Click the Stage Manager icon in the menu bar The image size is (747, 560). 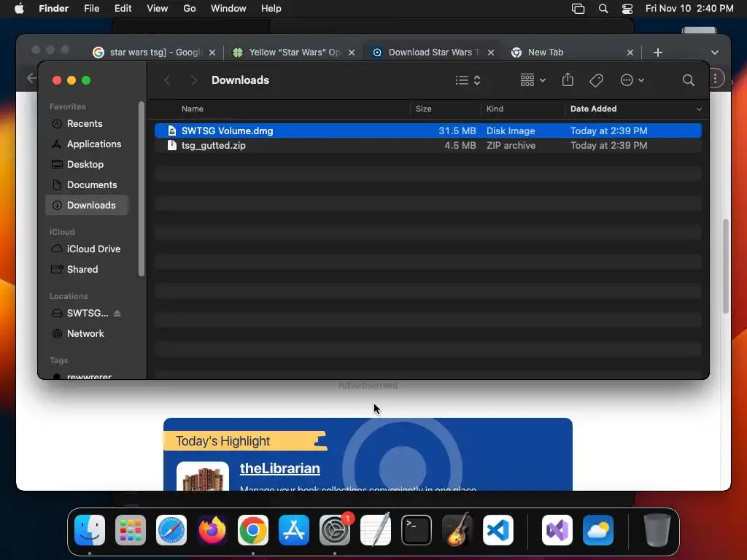578,9
